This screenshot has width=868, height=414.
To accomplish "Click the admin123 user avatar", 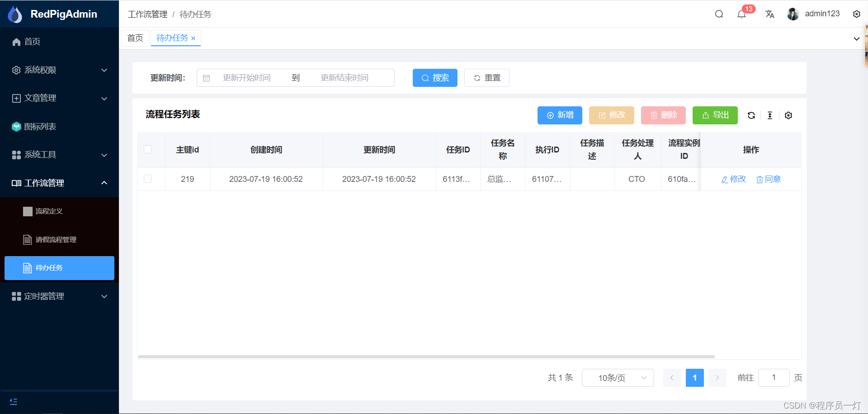I will 793,14.
